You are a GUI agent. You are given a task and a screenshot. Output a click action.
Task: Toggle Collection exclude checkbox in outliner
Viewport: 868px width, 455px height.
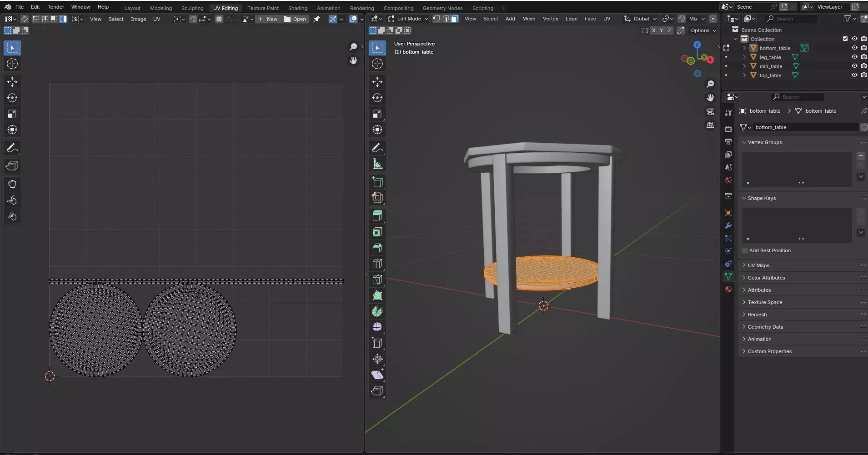pos(845,39)
